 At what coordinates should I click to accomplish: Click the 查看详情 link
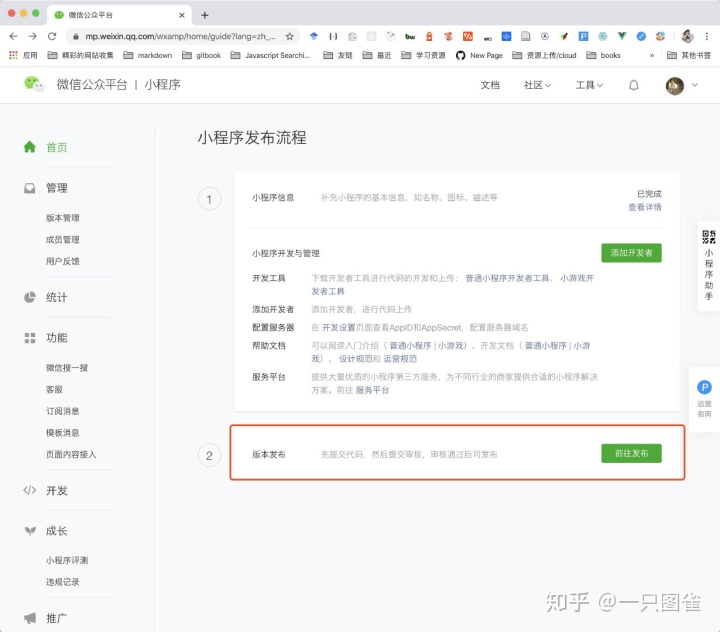tap(645, 207)
